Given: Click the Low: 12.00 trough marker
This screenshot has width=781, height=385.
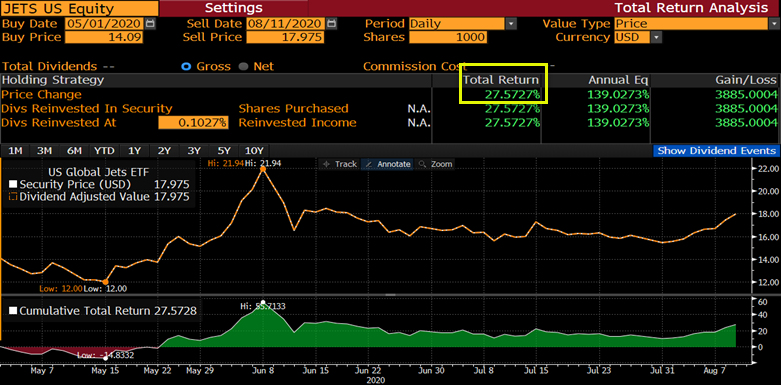Looking at the screenshot, I should click(105, 282).
